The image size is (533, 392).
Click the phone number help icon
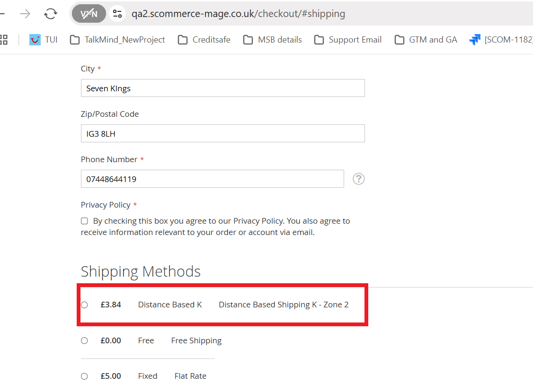(x=359, y=179)
